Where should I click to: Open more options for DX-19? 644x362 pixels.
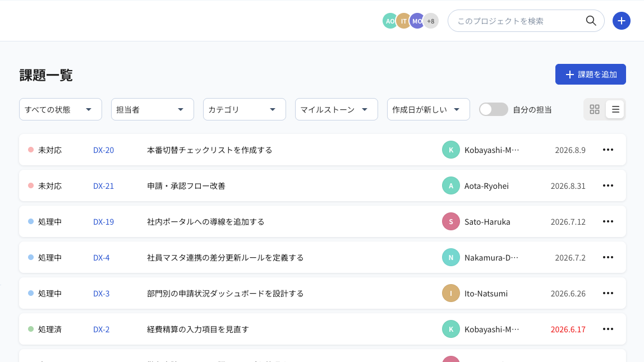(608, 222)
